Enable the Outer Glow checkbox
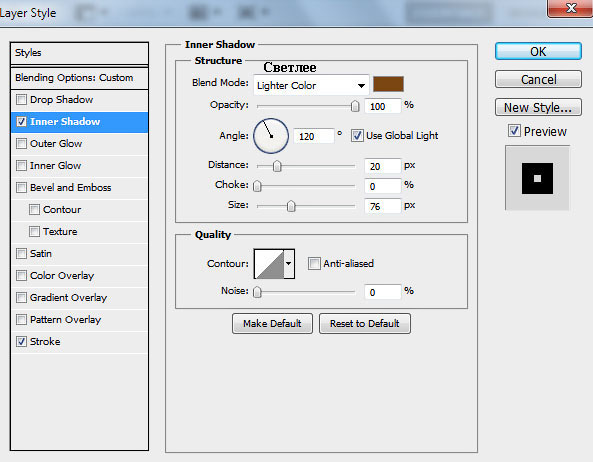Image resolution: width=593 pixels, height=462 pixels. coord(22,144)
